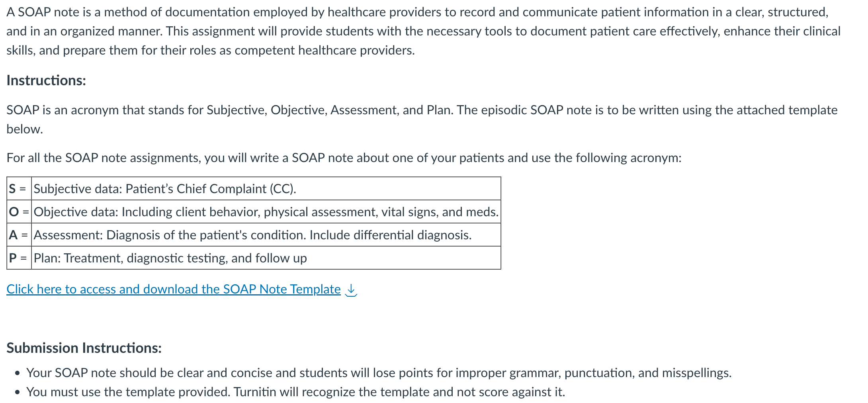Screen dimensions: 868x403
Task: Click the word 'below.' under Instructions
Action: point(25,129)
